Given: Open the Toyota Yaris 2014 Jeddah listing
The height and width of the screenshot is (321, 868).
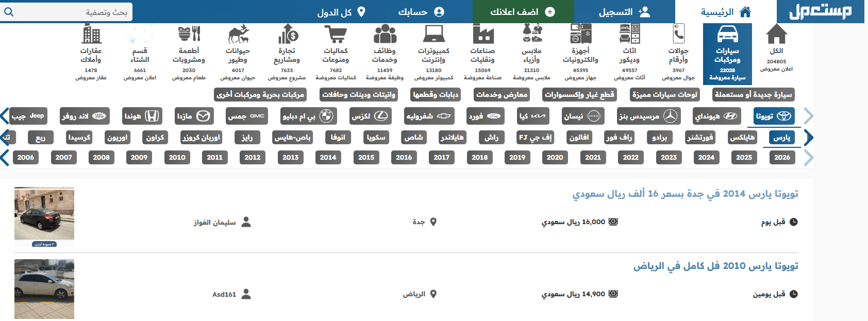Looking at the screenshot, I should (x=685, y=194).
